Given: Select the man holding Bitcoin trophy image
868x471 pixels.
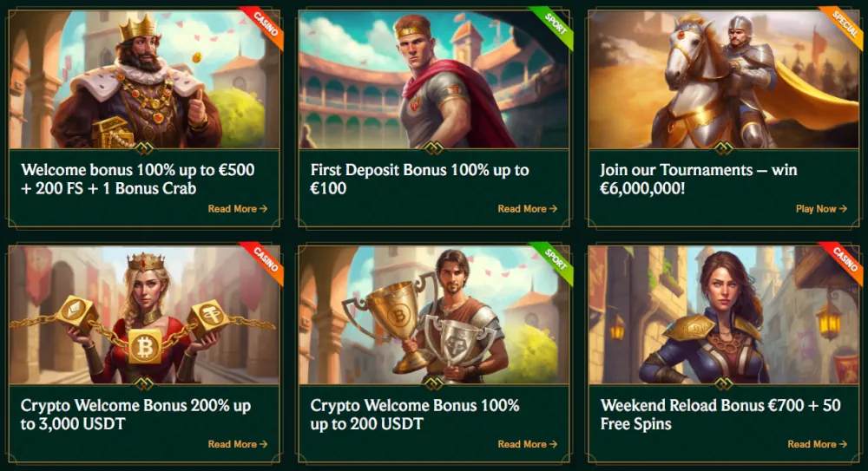Looking at the screenshot, I should tap(432, 314).
